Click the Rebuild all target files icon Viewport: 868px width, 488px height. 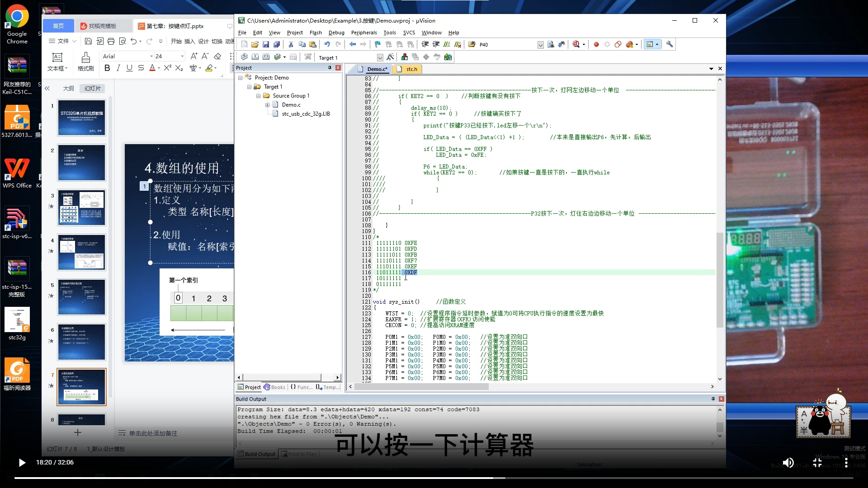pos(266,57)
